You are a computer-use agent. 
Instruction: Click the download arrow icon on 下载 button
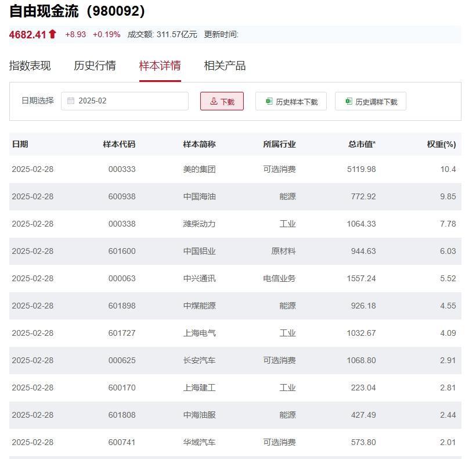(x=214, y=101)
